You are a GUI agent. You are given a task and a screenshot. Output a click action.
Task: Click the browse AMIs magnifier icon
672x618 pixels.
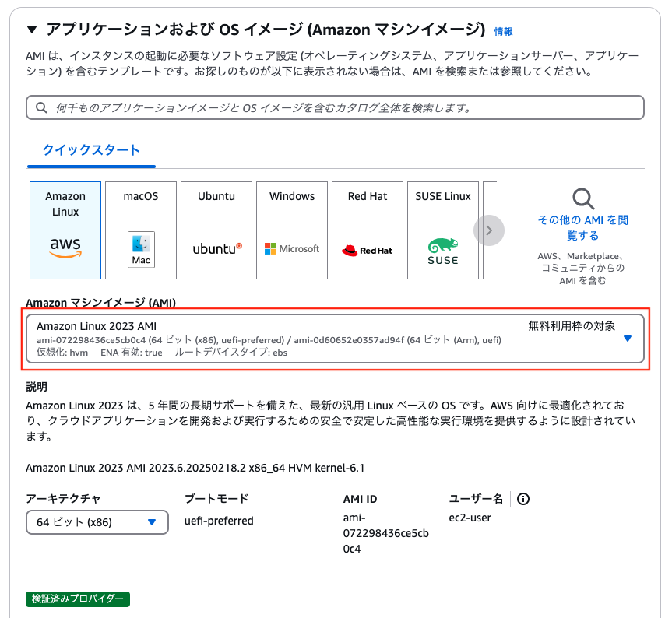coord(583,199)
